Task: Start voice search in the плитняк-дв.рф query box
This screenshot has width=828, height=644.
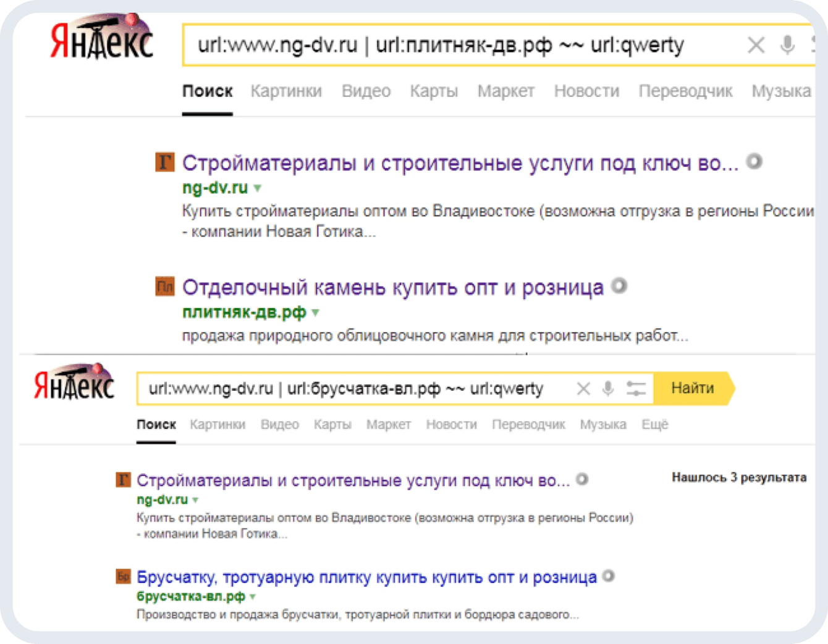Action: [787, 44]
